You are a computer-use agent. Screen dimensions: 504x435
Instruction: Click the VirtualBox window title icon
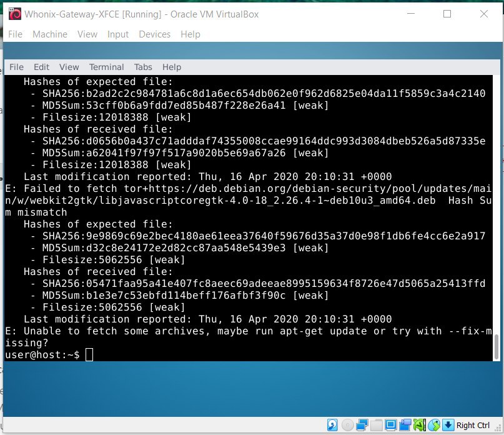click(x=15, y=14)
